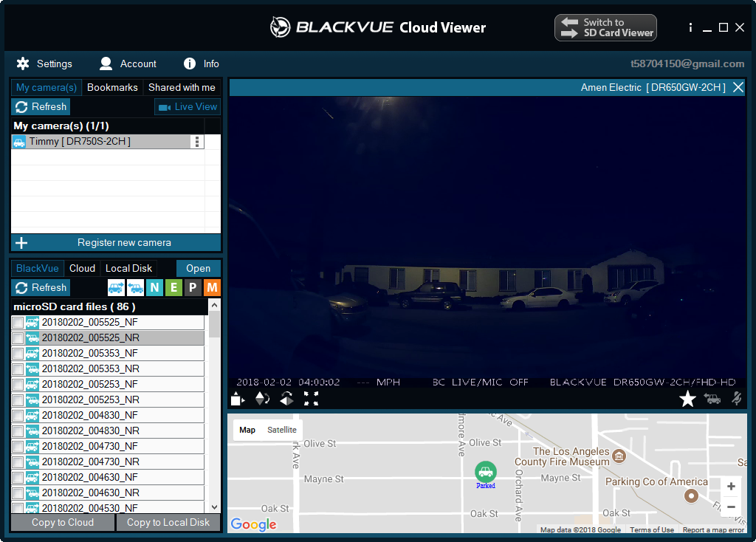Check the box for 20180202_004830_NF

point(18,415)
